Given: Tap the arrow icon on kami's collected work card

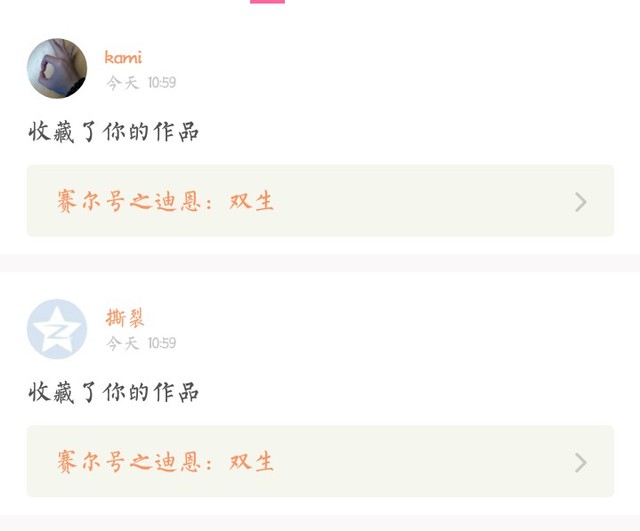Looking at the screenshot, I should (581, 202).
